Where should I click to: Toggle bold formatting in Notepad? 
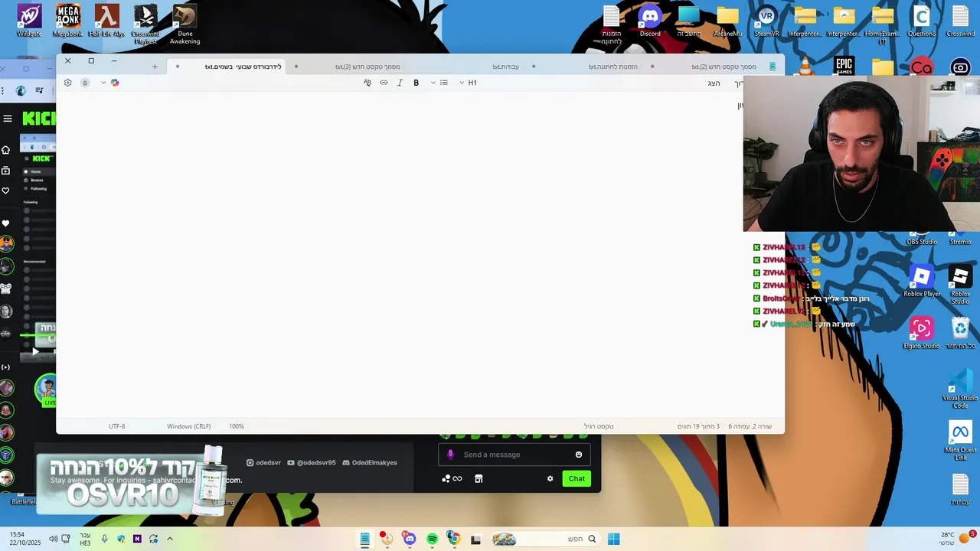pos(416,83)
